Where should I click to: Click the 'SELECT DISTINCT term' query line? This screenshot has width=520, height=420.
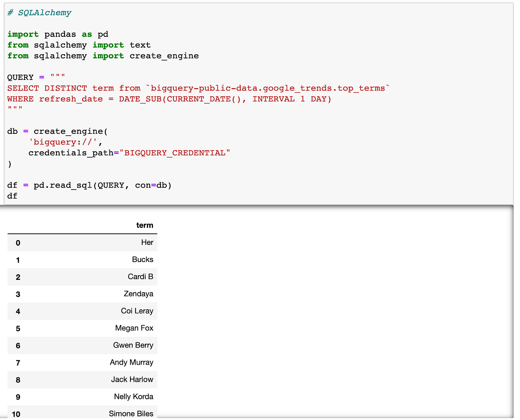coord(199,88)
